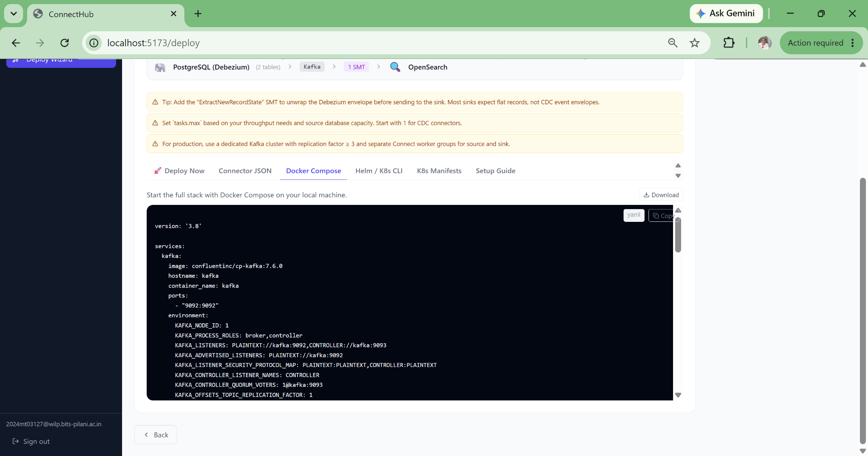This screenshot has height=456, width=868.
Task: Open the K8s Manifests tab
Action: click(x=439, y=171)
